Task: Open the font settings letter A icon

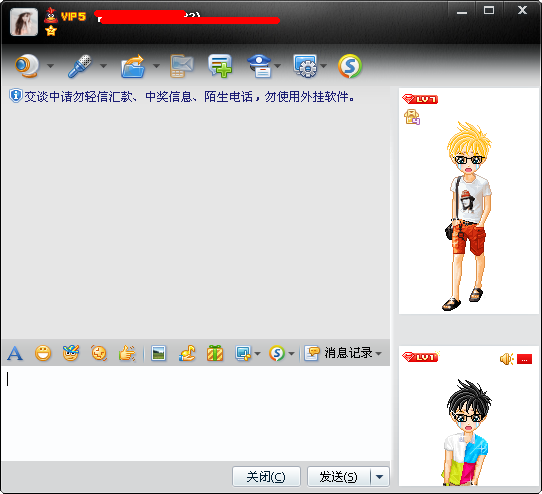Action: click(15, 353)
